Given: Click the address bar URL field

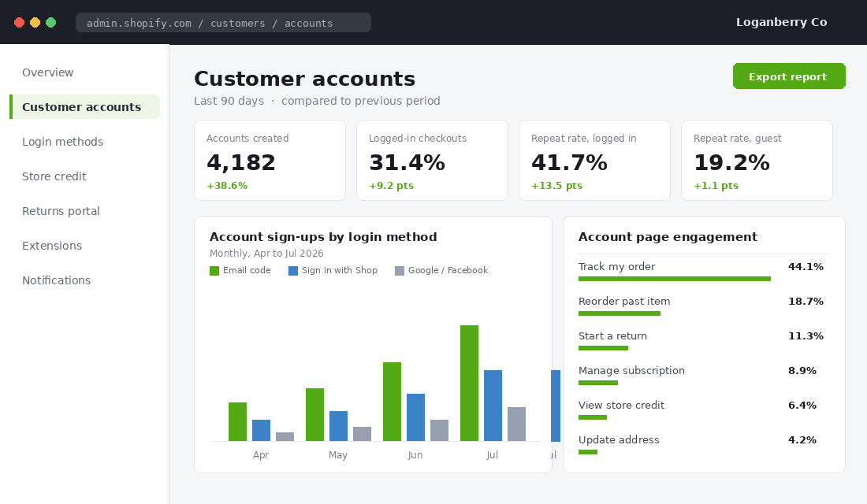Looking at the screenshot, I should tap(223, 23).
